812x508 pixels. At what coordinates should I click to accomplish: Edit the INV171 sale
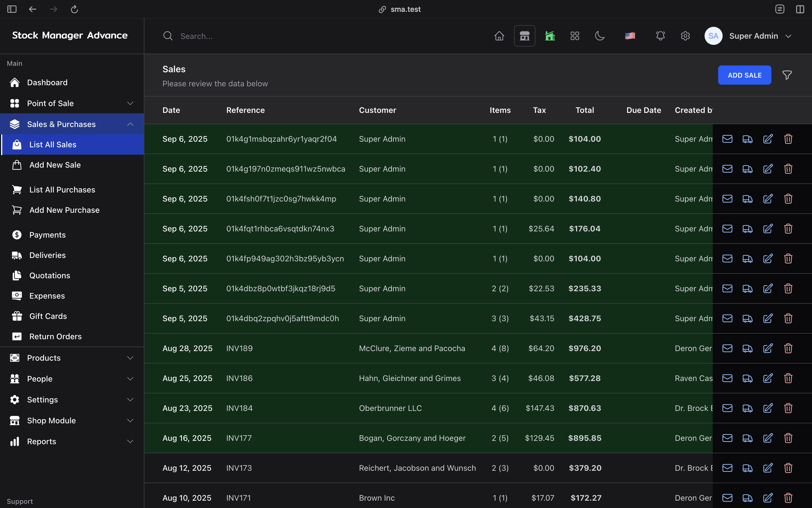point(768,498)
